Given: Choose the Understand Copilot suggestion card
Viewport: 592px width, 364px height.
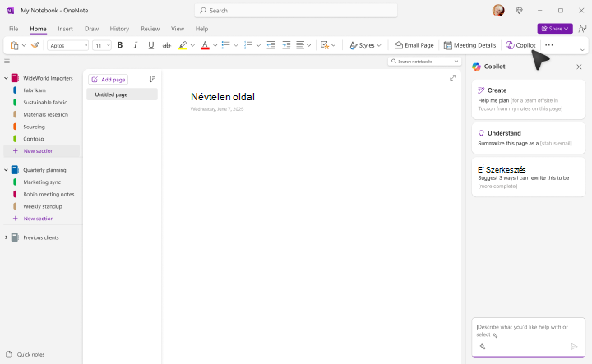Looking at the screenshot, I should click(529, 138).
